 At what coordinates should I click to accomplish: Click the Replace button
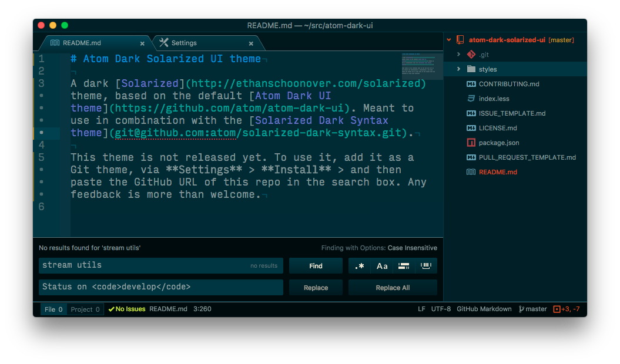[316, 288]
